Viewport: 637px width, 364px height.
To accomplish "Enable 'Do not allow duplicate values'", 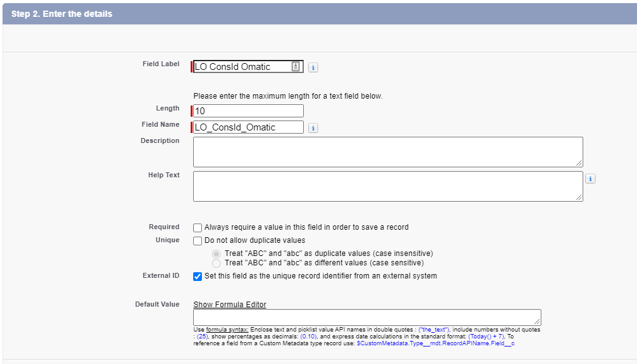I will pyautogui.click(x=198, y=240).
